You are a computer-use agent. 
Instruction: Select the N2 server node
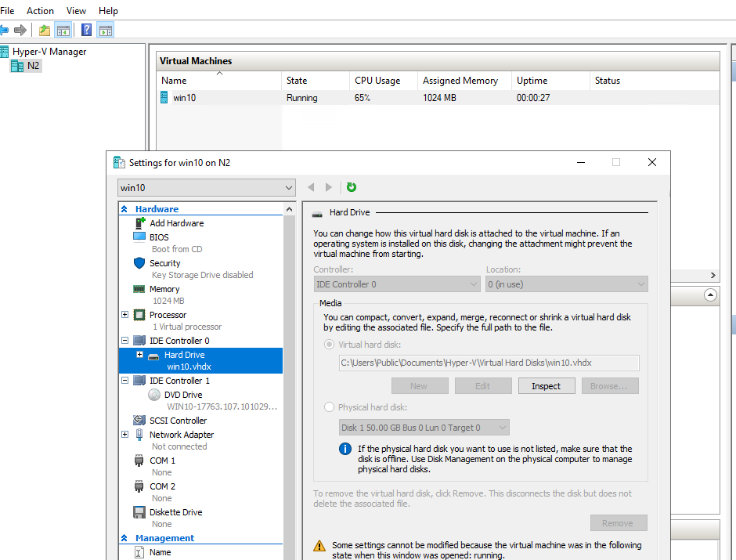[x=33, y=65]
